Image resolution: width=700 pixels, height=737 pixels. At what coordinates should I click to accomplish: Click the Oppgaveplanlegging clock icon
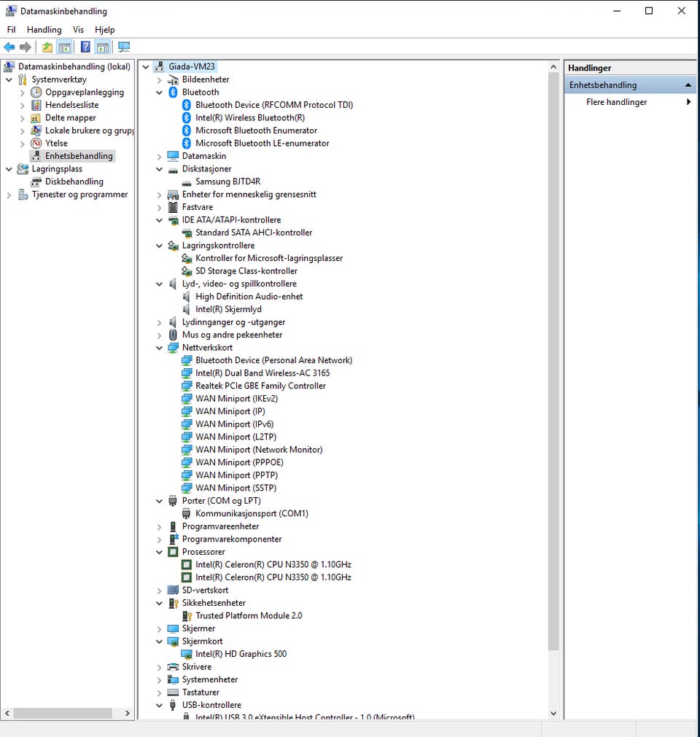[36, 92]
